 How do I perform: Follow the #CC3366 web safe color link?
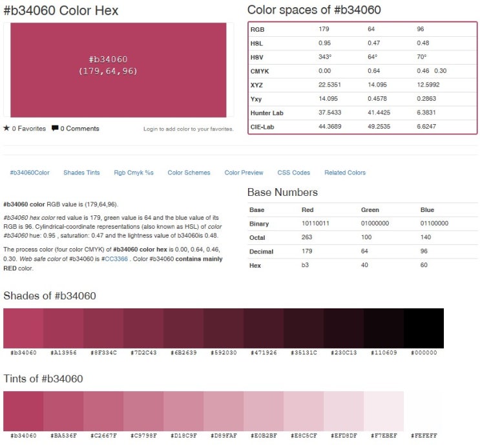coord(114,259)
